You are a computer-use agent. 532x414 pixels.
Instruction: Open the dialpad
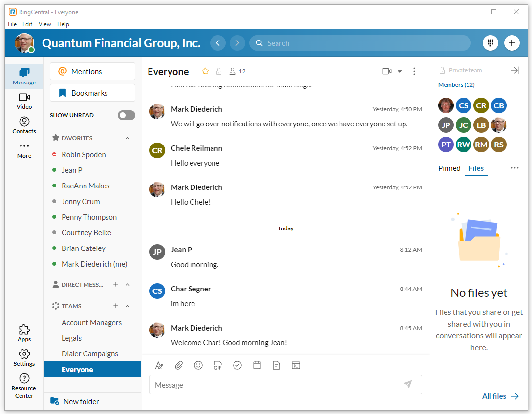[x=490, y=43]
